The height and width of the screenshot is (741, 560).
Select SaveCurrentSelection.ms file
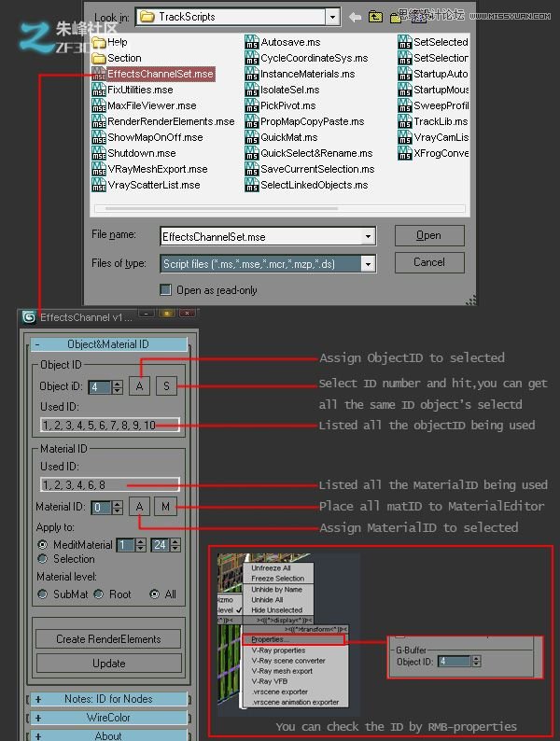(310, 169)
